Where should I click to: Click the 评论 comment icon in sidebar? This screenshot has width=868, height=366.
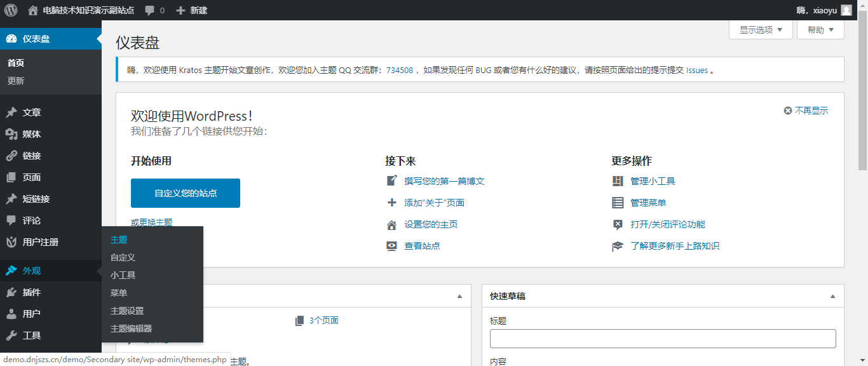tap(11, 220)
